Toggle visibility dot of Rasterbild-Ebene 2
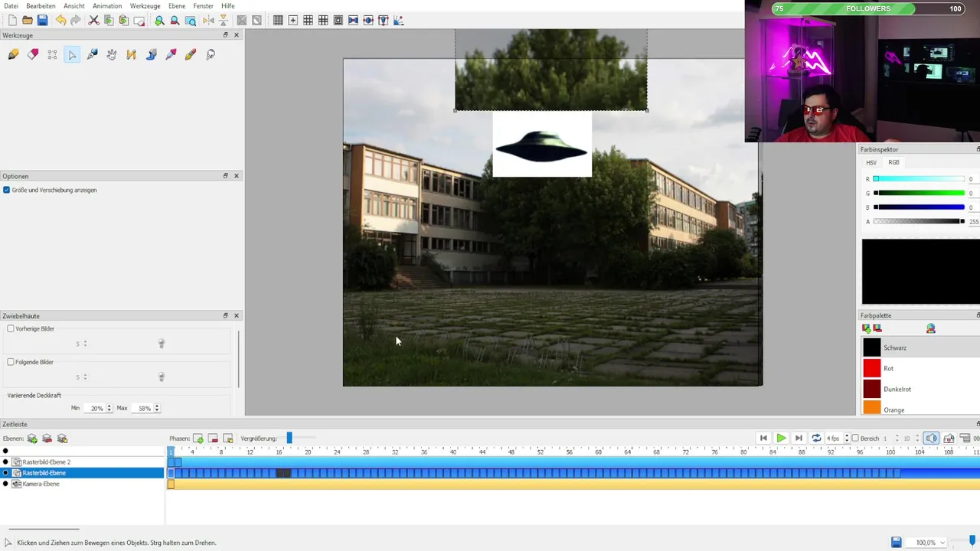 (5, 462)
